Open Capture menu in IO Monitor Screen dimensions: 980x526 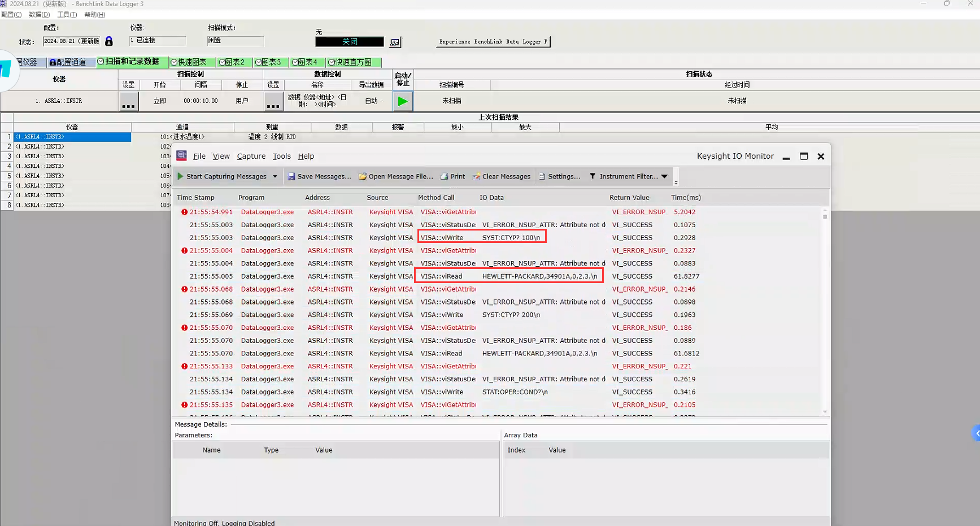(x=251, y=156)
